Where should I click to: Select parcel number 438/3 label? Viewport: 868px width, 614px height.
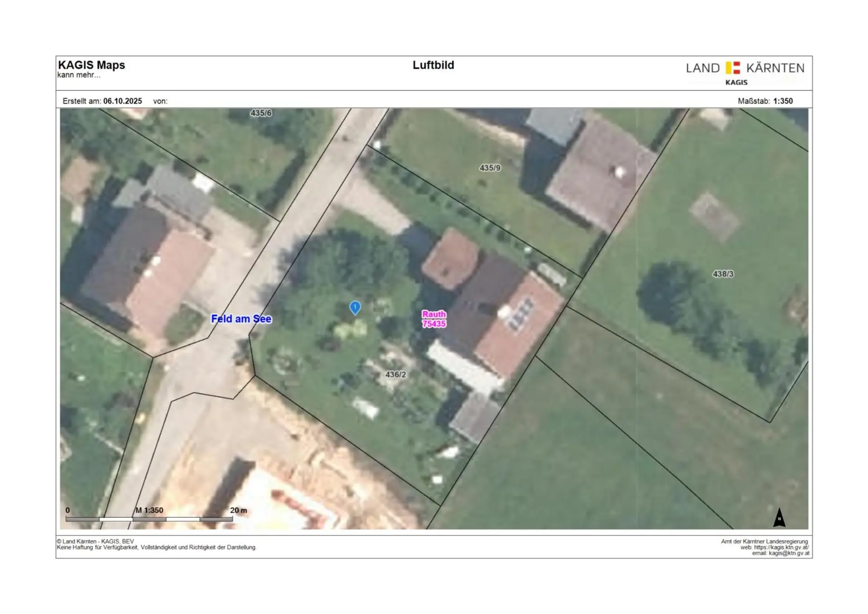point(723,274)
